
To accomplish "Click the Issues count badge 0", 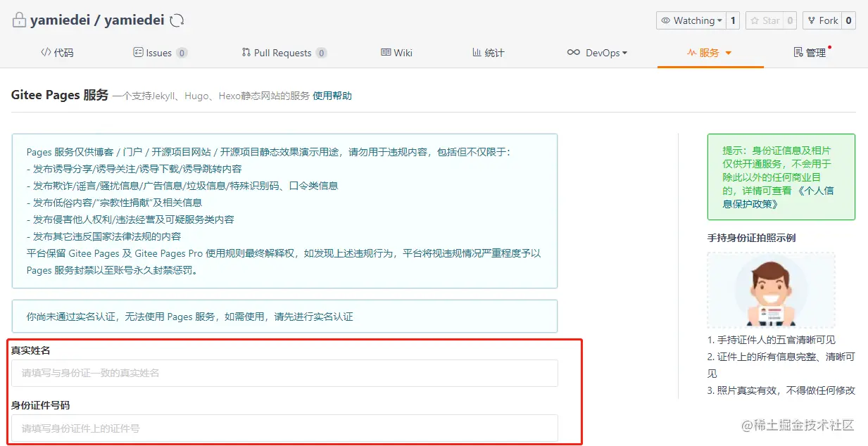I will coord(182,53).
